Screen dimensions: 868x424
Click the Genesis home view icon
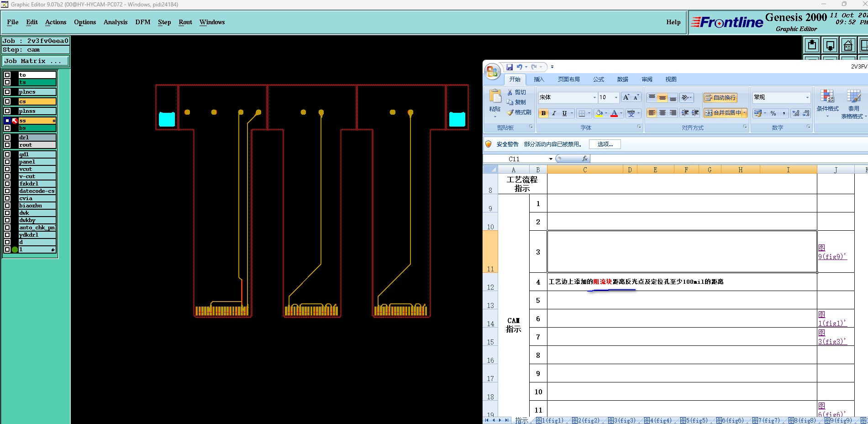848,45
